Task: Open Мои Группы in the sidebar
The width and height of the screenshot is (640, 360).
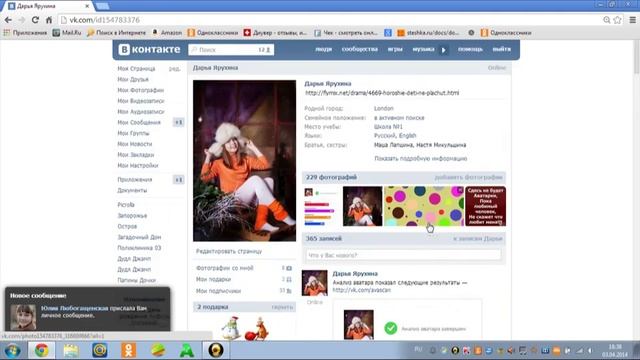Action: pos(133,133)
